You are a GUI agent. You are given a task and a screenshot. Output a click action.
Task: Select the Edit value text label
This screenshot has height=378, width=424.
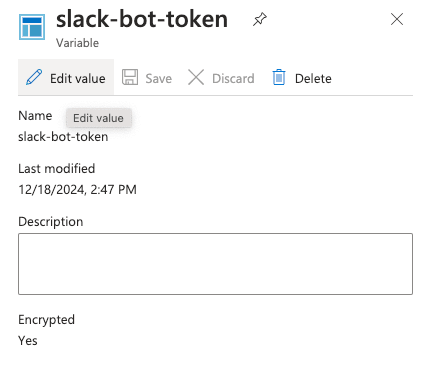[78, 79]
